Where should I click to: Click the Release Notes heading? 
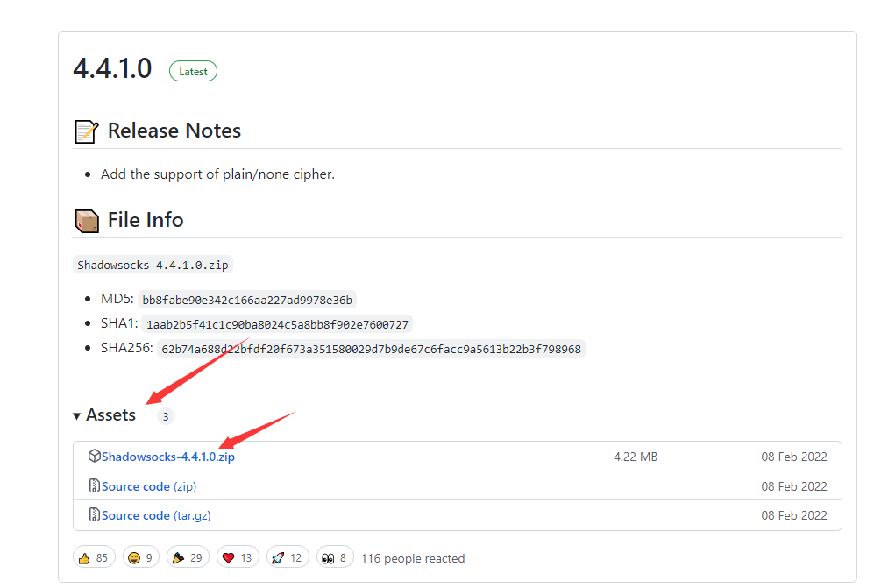[x=174, y=131]
